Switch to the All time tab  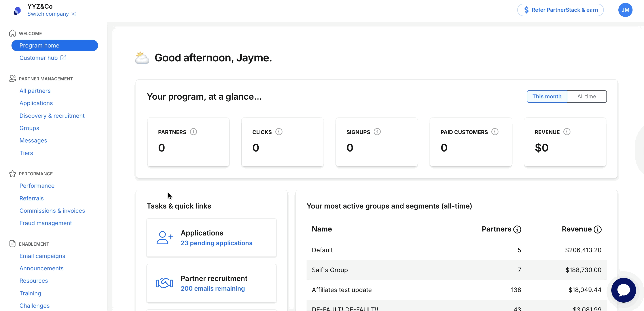pyautogui.click(x=587, y=96)
